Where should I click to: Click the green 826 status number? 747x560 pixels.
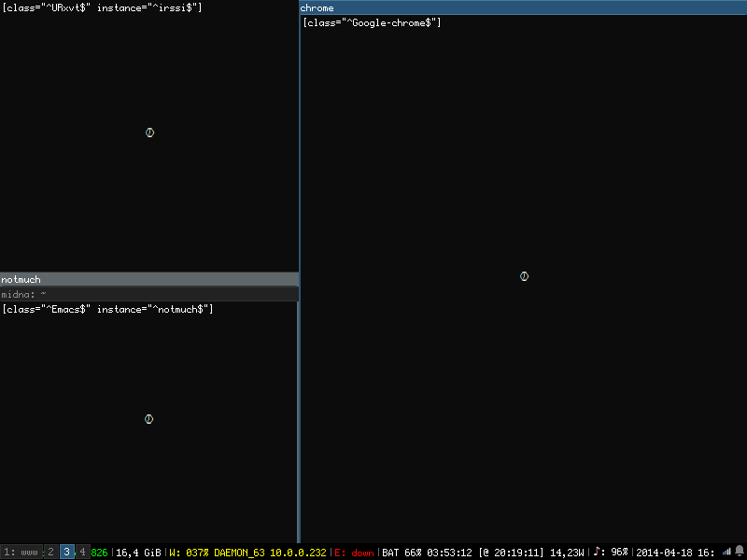click(99, 553)
